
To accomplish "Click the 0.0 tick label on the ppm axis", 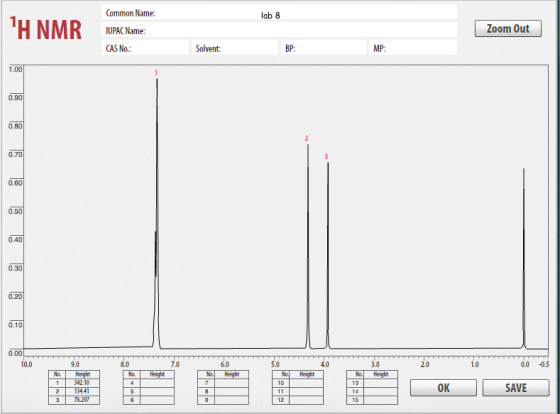I will [x=525, y=364].
